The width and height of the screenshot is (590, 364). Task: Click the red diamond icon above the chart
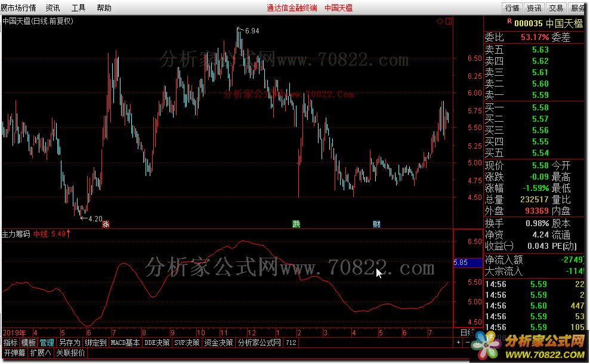pos(440,21)
